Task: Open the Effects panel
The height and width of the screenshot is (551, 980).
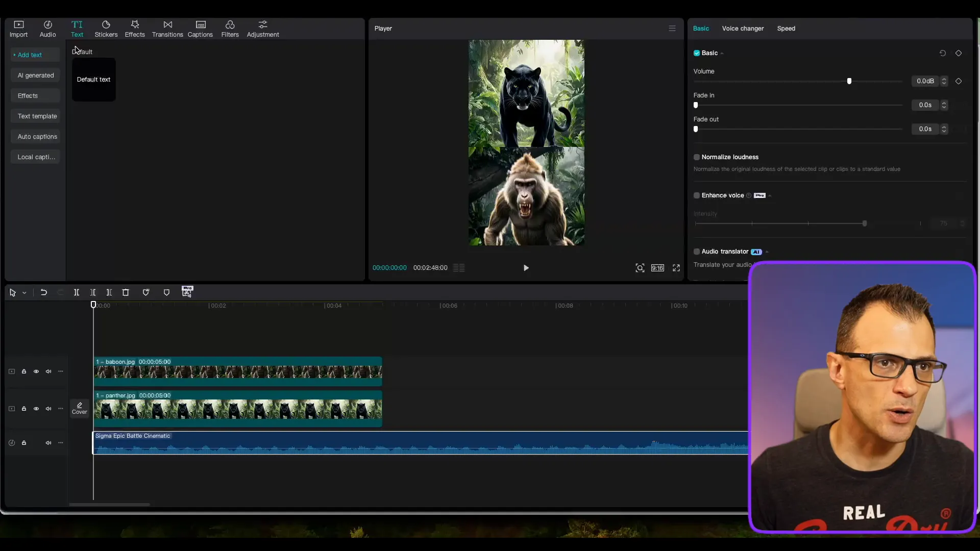Action: point(135,29)
